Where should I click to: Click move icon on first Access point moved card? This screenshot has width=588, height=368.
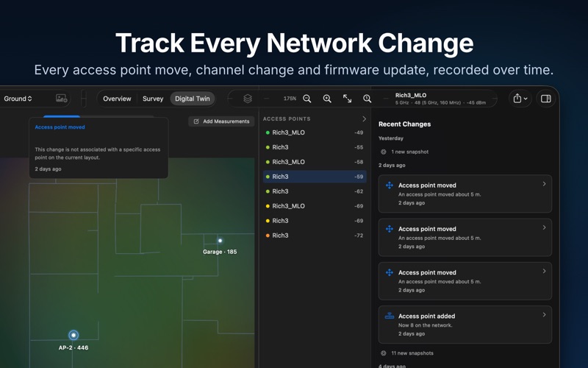click(x=390, y=185)
